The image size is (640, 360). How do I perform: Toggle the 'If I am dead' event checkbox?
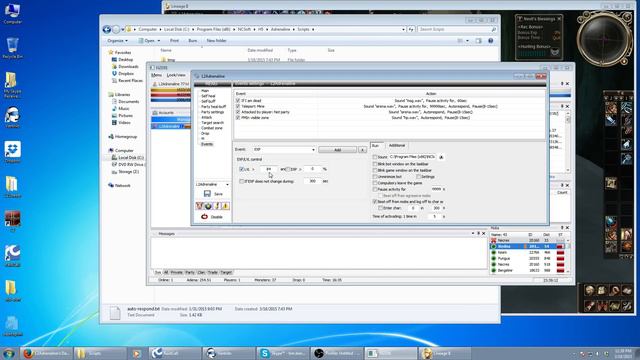pos(238,100)
